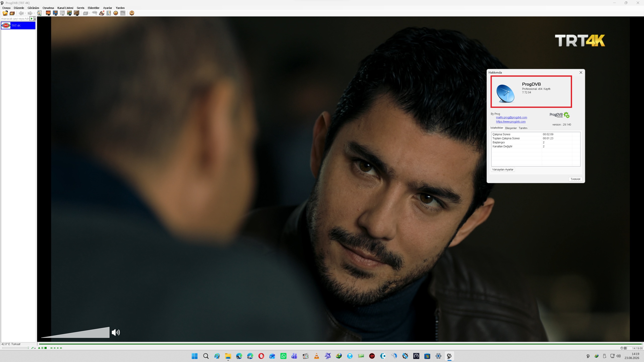Open the Görünüm menu

click(x=33, y=8)
